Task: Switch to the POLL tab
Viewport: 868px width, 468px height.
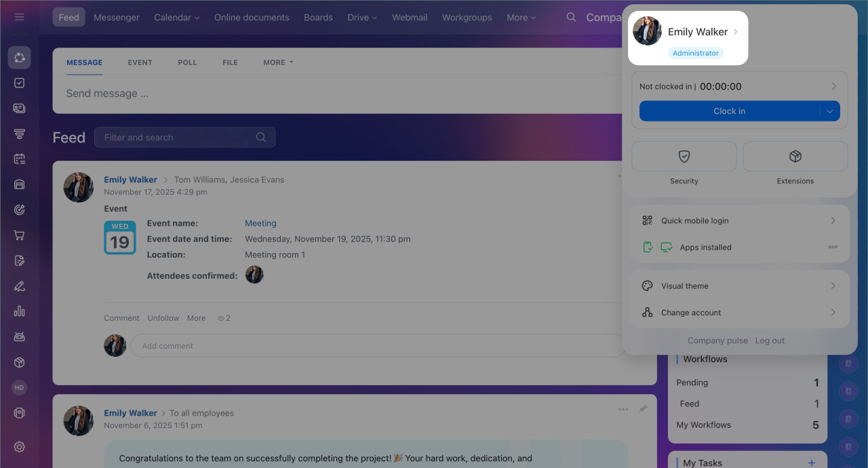Action: tap(187, 62)
